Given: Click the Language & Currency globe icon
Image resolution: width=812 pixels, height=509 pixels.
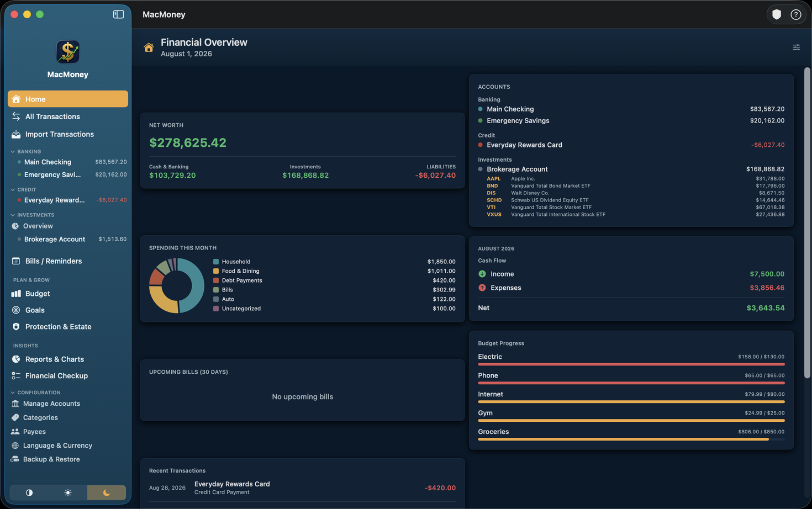Looking at the screenshot, I should (15, 446).
